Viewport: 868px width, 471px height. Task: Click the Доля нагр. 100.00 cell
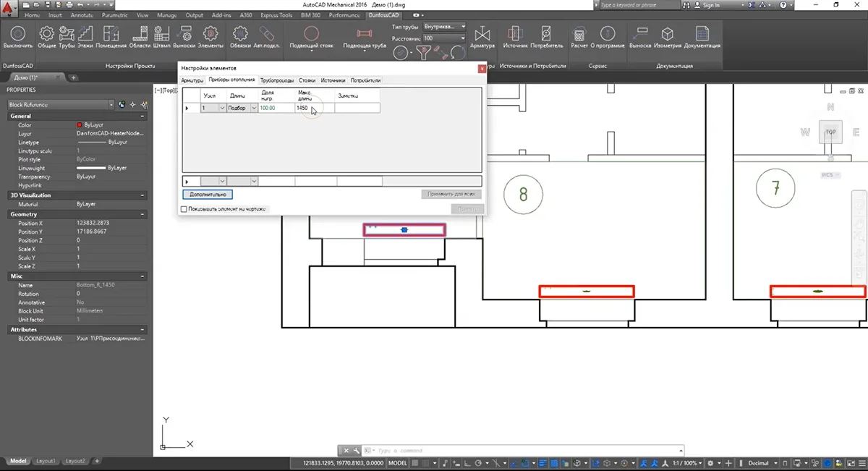click(x=276, y=108)
